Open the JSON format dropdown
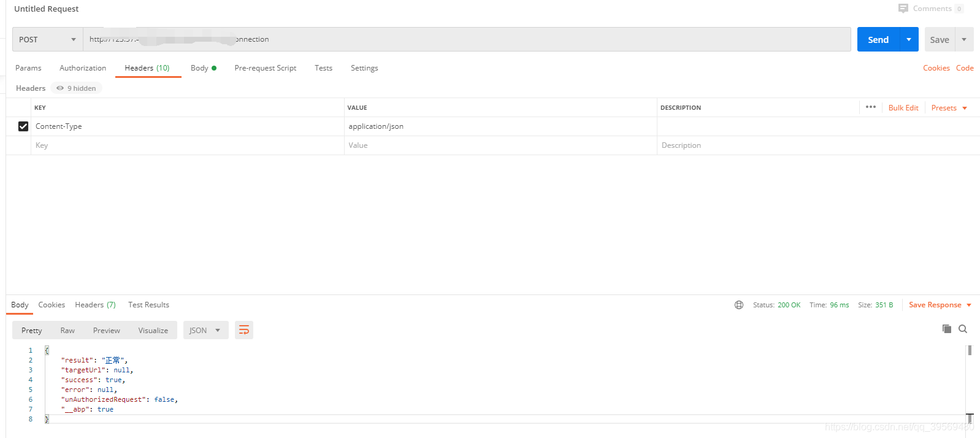This screenshot has height=438, width=980. pos(205,330)
